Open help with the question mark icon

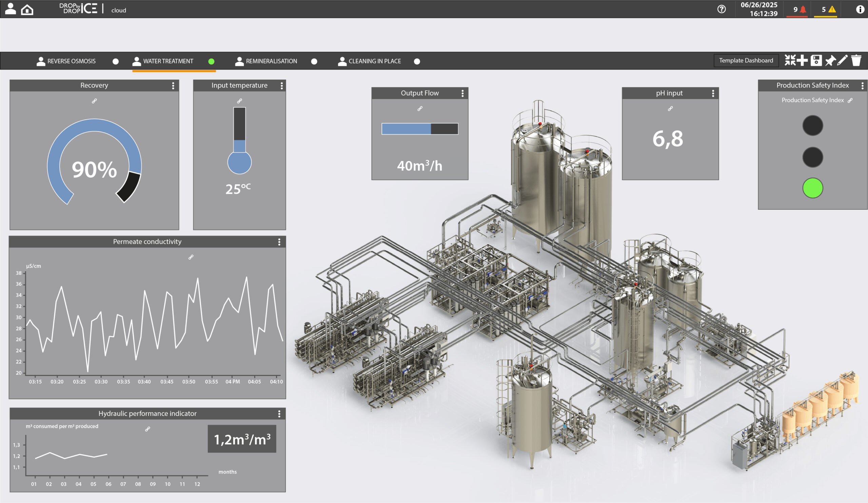click(x=721, y=9)
